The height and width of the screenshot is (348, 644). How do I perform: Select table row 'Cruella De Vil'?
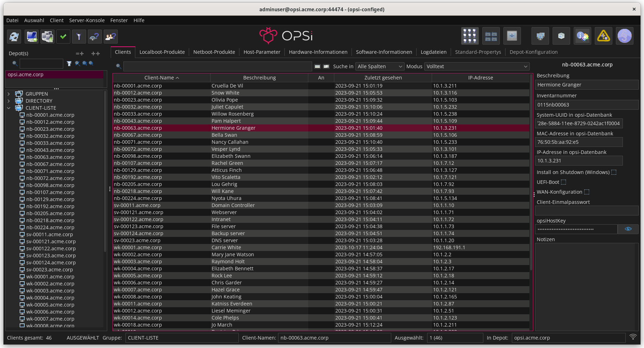[x=321, y=86]
